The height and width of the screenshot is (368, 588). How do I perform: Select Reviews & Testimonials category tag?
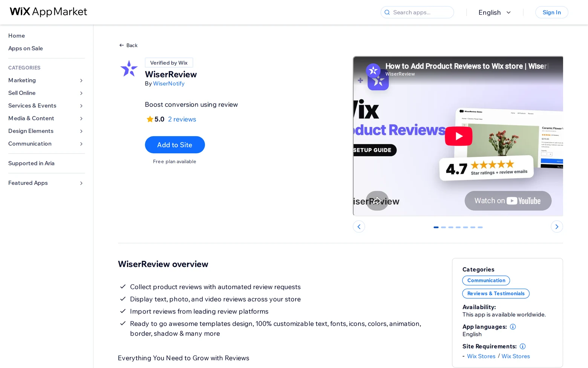click(x=496, y=294)
